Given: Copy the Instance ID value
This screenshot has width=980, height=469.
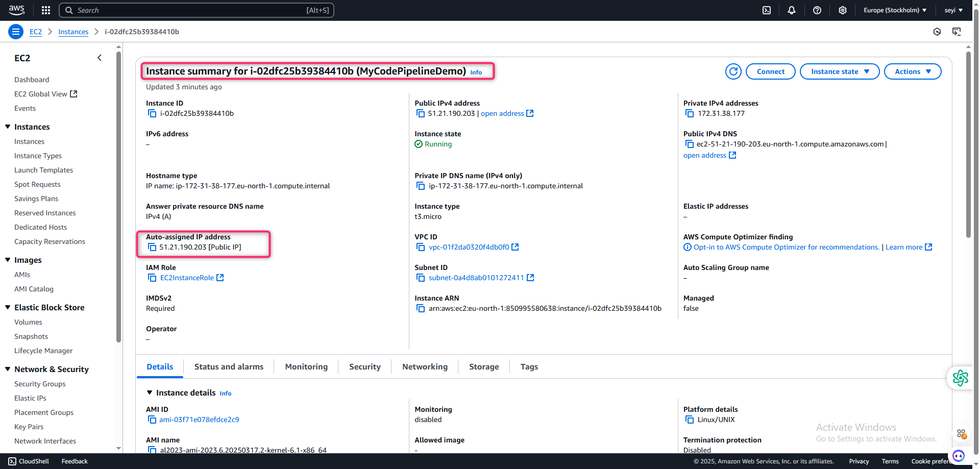Looking at the screenshot, I should pyautogui.click(x=152, y=113).
